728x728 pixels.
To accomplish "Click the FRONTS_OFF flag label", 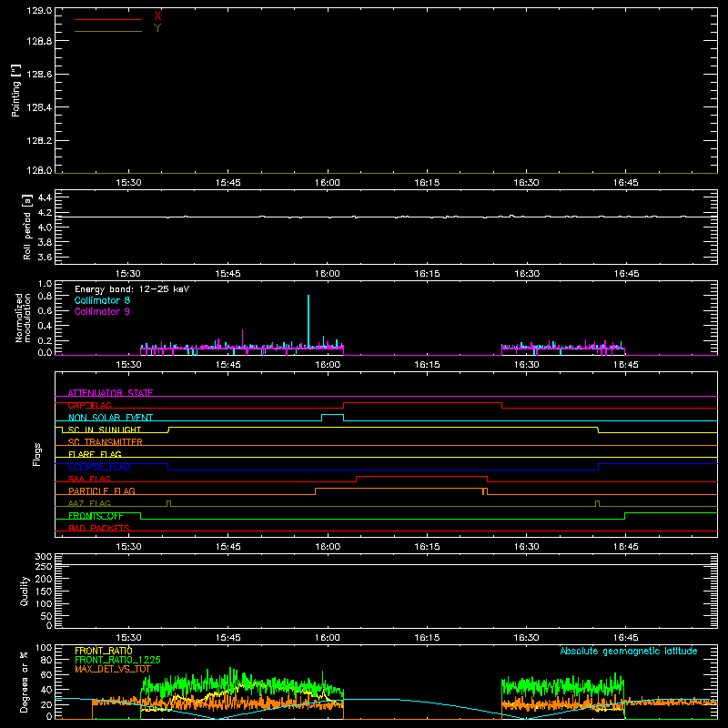I will click(96, 516).
